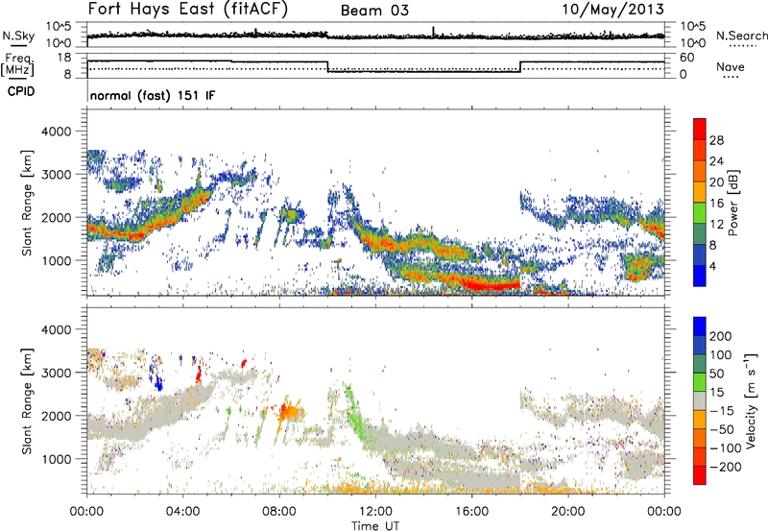Click the 'Nave' legend label
The width and height of the screenshot is (768, 532).
(x=731, y=66)
